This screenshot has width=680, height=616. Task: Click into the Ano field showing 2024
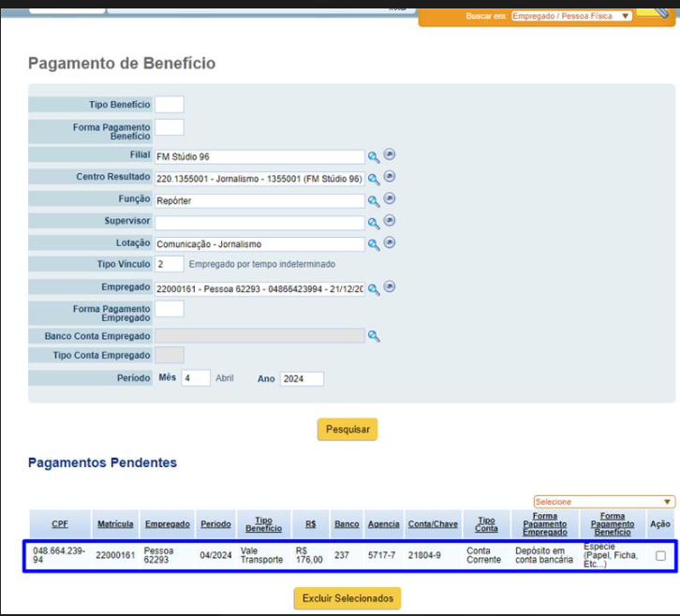pyautogui.click(x=302, y=379)
